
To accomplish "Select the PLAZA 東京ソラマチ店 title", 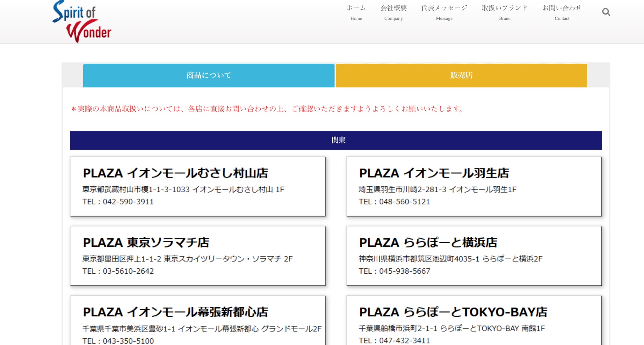I will [146, 243].
